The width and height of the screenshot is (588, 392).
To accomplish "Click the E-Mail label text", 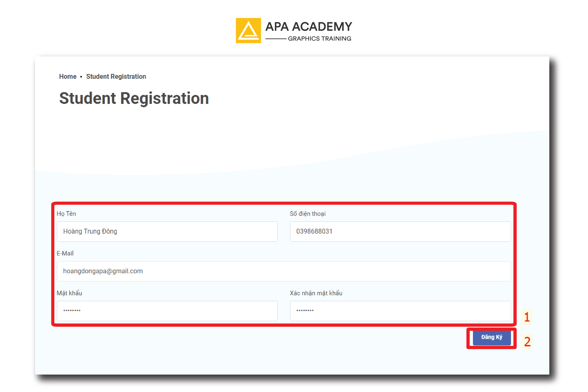I will (x=65, y=254).
